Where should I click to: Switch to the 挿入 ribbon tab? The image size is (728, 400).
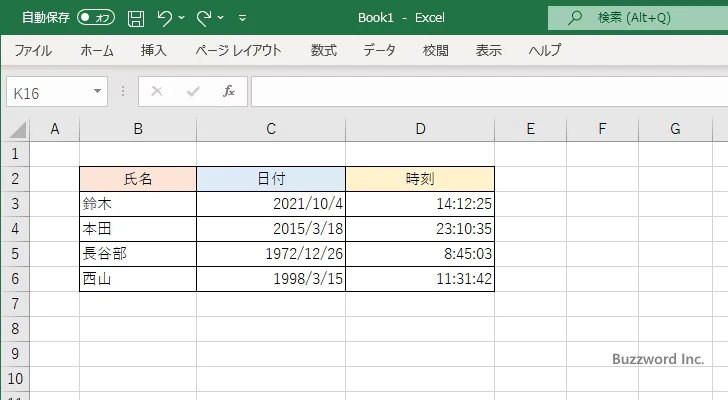(153, 50)
